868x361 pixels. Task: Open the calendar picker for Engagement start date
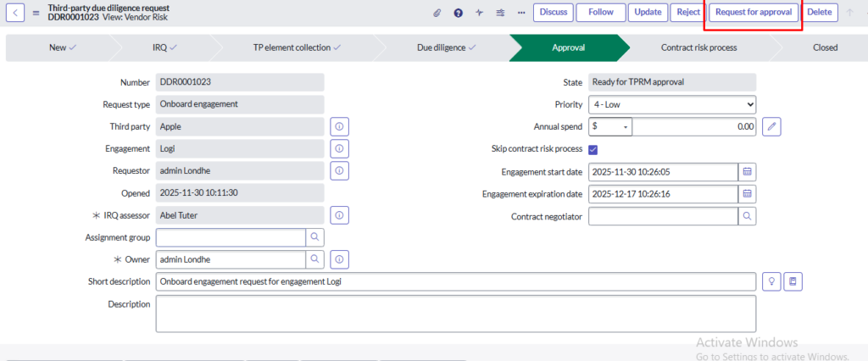(x=747, y=171)
